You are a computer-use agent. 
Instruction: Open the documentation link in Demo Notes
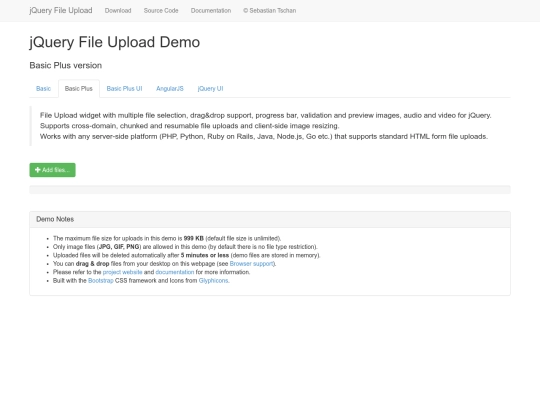pos(175,272)
